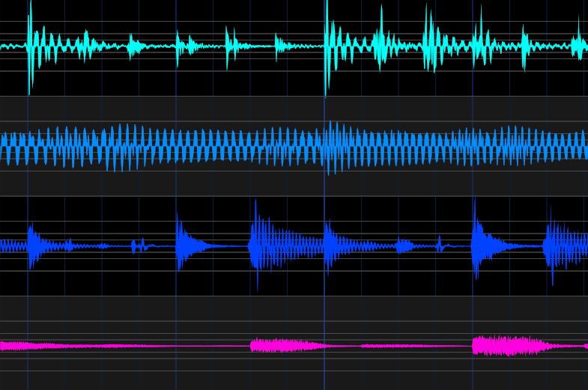Click the quiet dark blue section before the second hit
The image size is (588, 390).
click(x=112, y=246)
